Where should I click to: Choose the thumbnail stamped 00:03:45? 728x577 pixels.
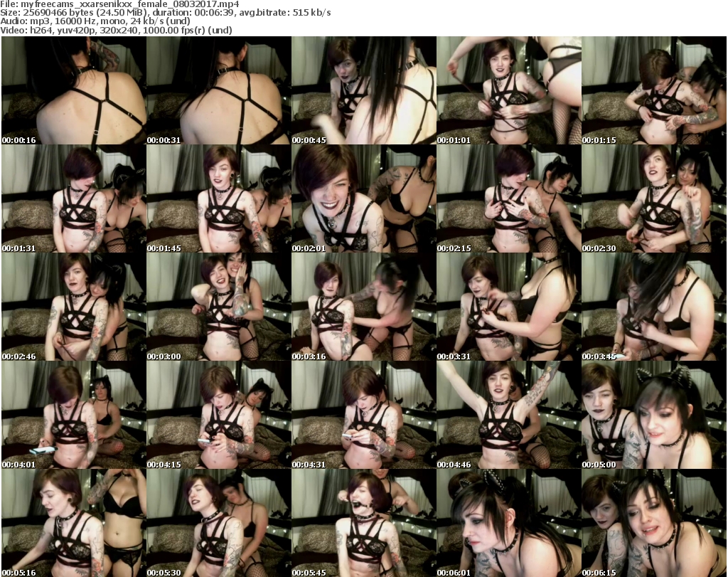[654, 307]
